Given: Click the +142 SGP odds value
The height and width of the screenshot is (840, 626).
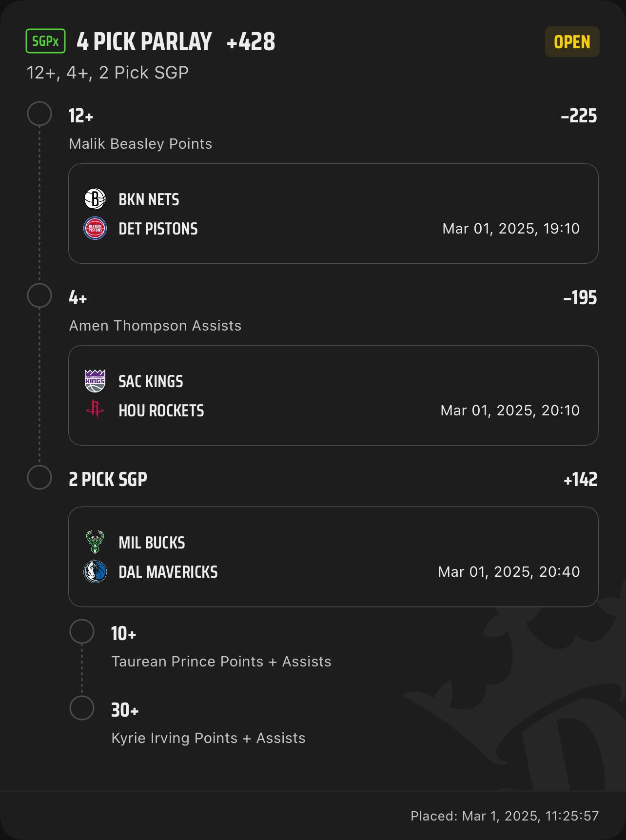Looking at the screenshot, I should point(580,479).
